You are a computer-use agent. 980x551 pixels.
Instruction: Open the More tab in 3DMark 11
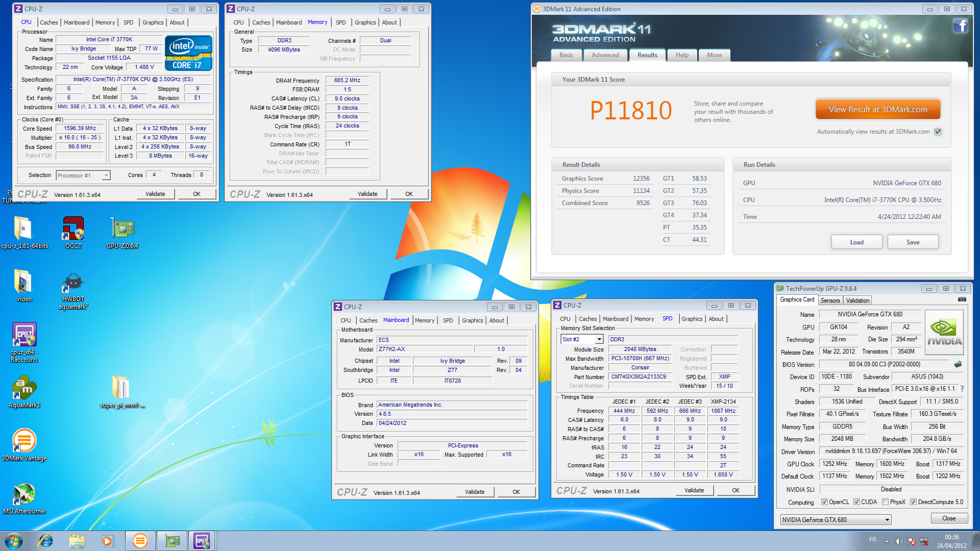pos(715,55)
